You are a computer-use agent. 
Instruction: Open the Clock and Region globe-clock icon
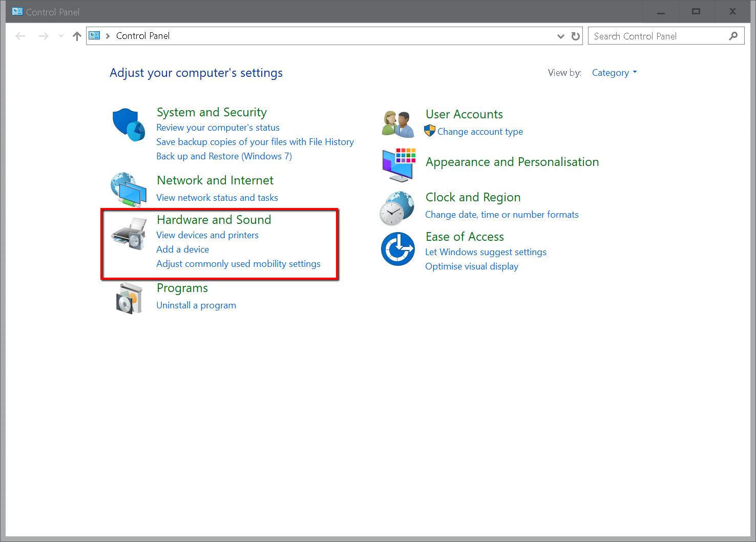coord(397,208)
